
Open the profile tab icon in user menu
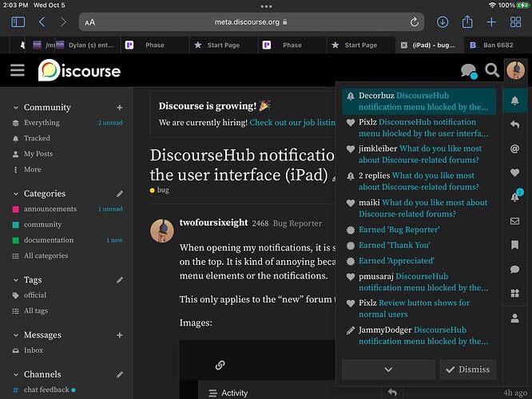[x=514, y=318]
